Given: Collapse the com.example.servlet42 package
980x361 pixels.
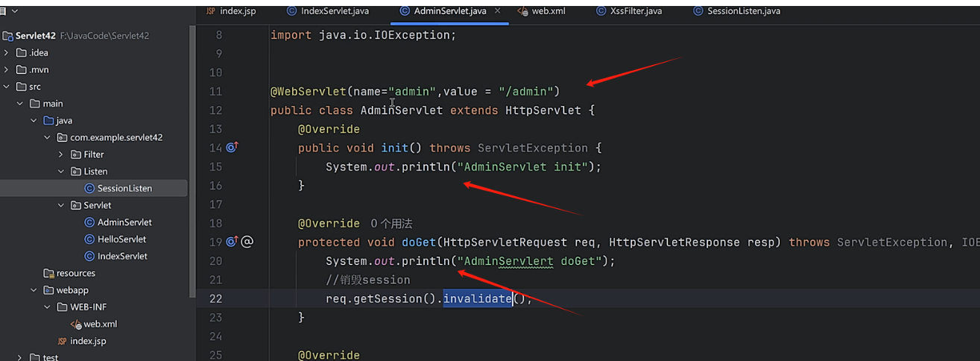Looking at the screenshot, I should [x=47, y=137].
